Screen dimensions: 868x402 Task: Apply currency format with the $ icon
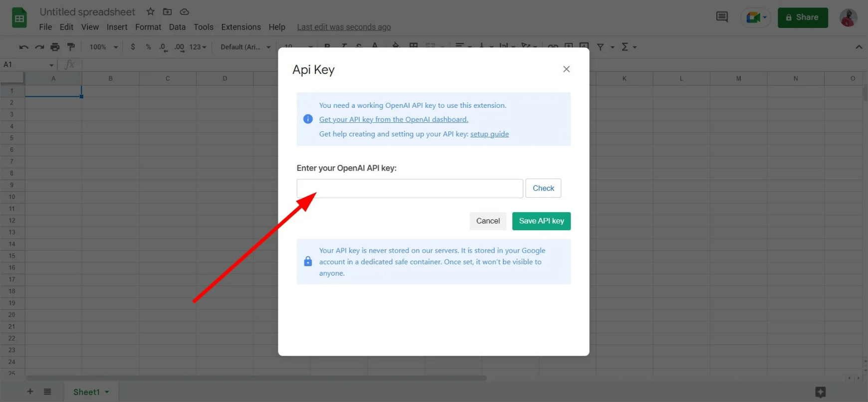click(133, 47)
